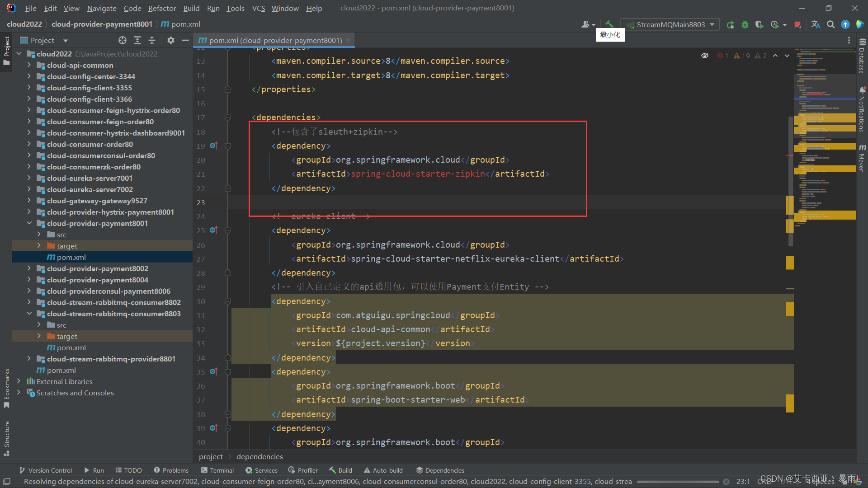Start debugging with the bug icon
The width and height of the screenshot is (868, 488).
point(745,25)
